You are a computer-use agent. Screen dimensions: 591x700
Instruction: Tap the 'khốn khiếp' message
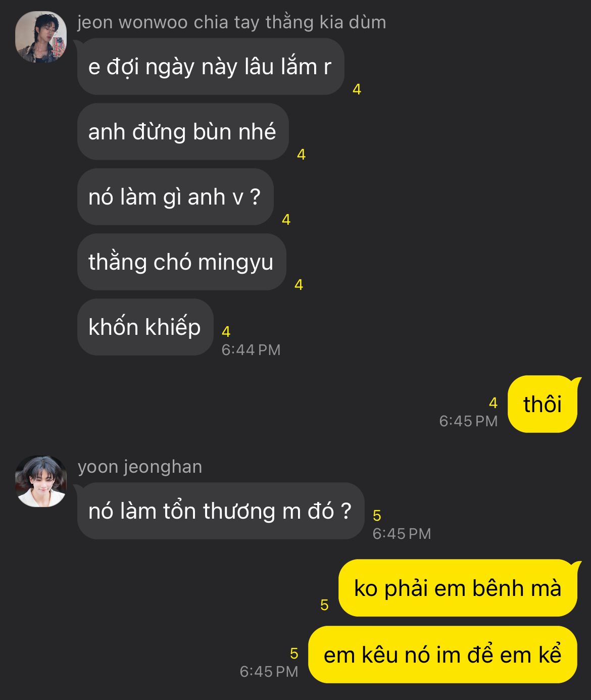pyautogui.click(x=145, y=327)
